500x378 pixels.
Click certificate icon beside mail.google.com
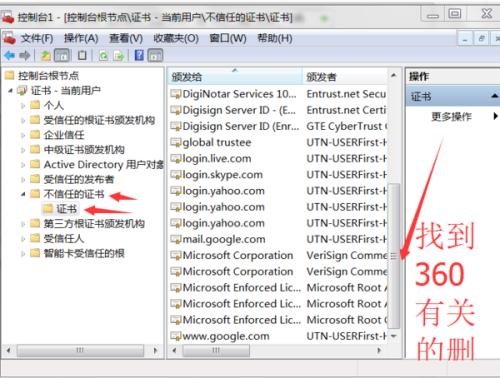tap(176, 239)
